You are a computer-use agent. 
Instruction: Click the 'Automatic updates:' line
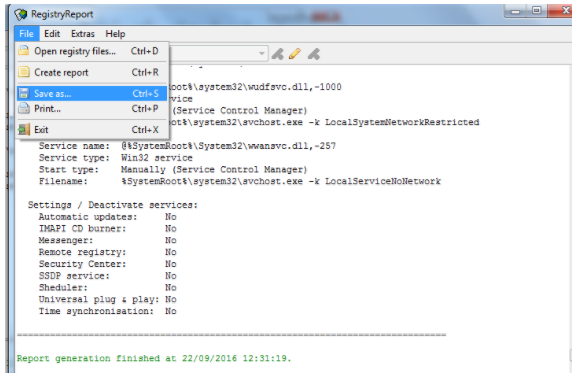pos(107,217)
